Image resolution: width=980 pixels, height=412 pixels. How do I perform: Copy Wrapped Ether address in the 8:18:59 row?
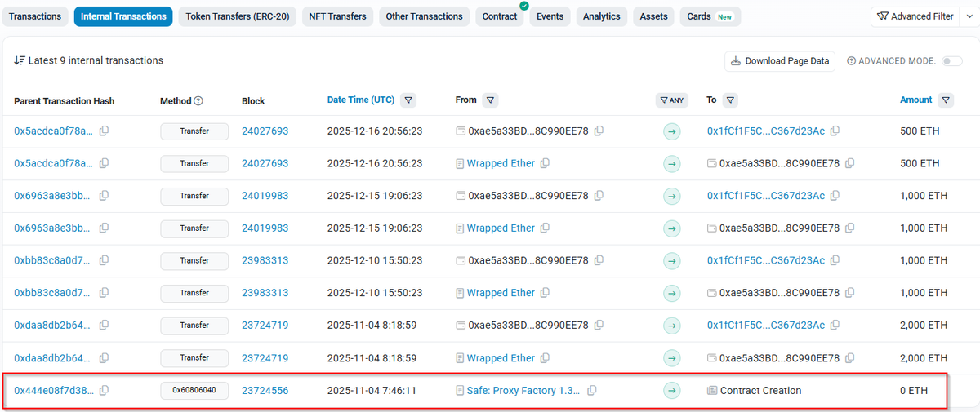[546, 358]
